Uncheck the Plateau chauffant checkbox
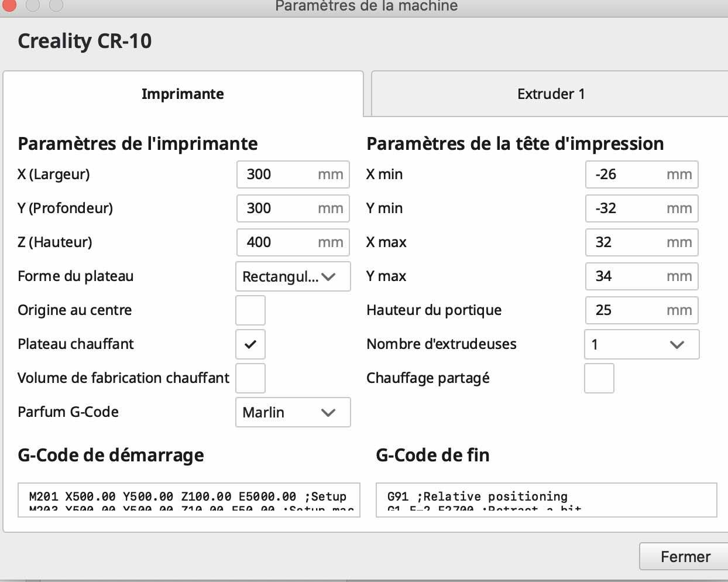The height and width of the screenshot is (582, 728). click(250, 344)
